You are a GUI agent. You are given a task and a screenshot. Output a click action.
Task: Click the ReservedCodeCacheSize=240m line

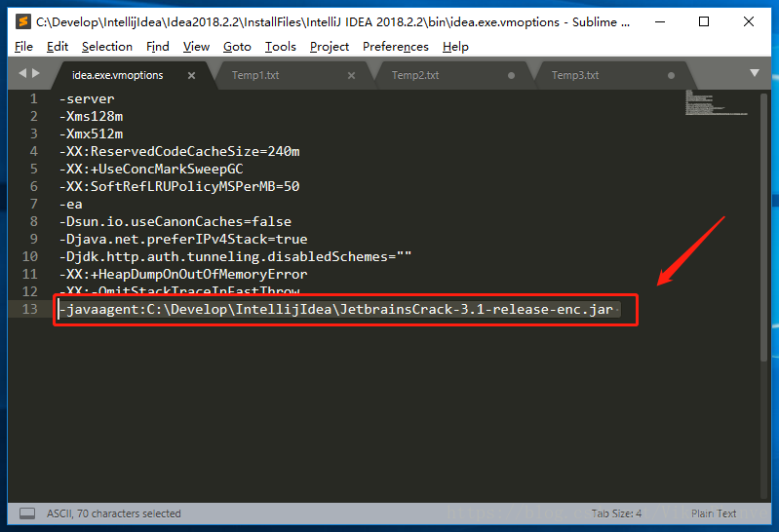(179, 151)
